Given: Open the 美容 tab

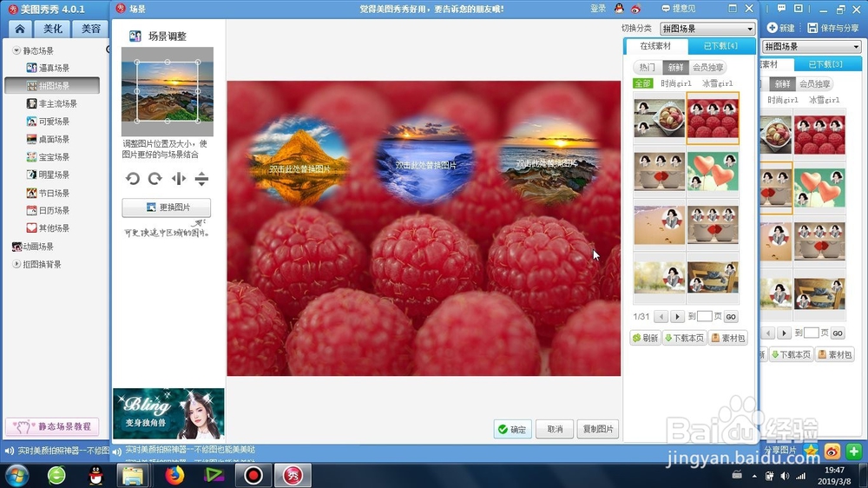Looking at the screenshot, I should pos(90,29).
